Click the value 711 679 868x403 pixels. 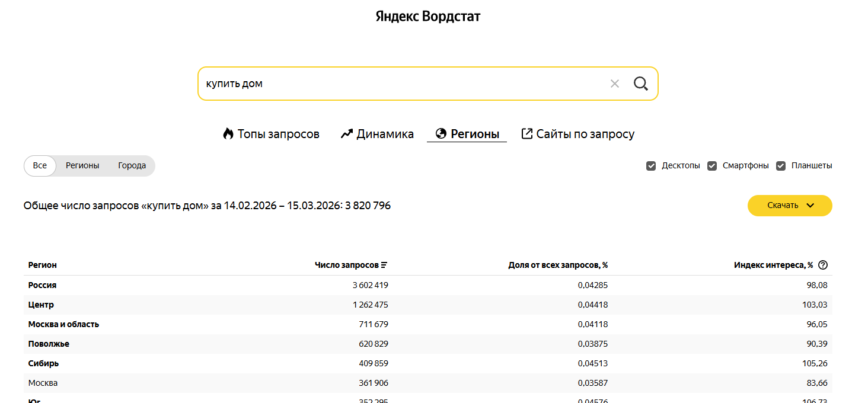tap(374, 324)
